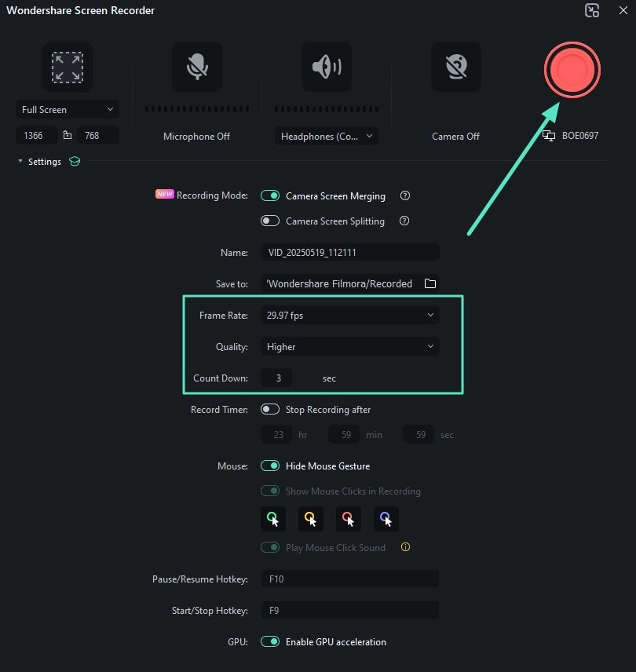Click the Camera Off label
The width and height of the screenshot is (636, 672).
455,137
